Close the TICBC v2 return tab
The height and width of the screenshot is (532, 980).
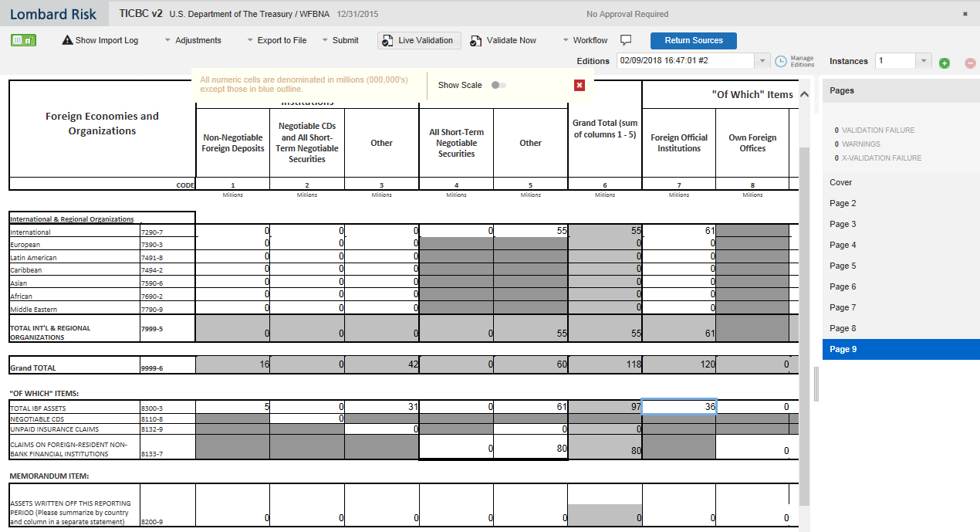coord(965,14)
